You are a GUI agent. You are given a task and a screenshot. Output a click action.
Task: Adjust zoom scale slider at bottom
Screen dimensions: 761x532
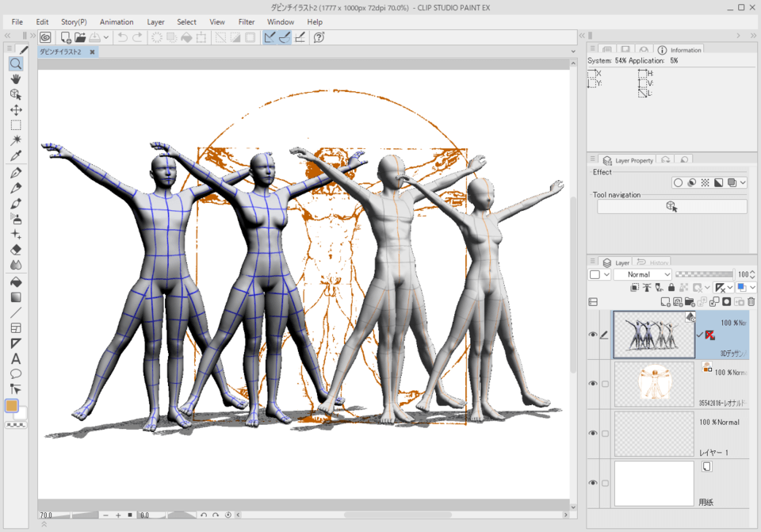click(x=69, y=515)
